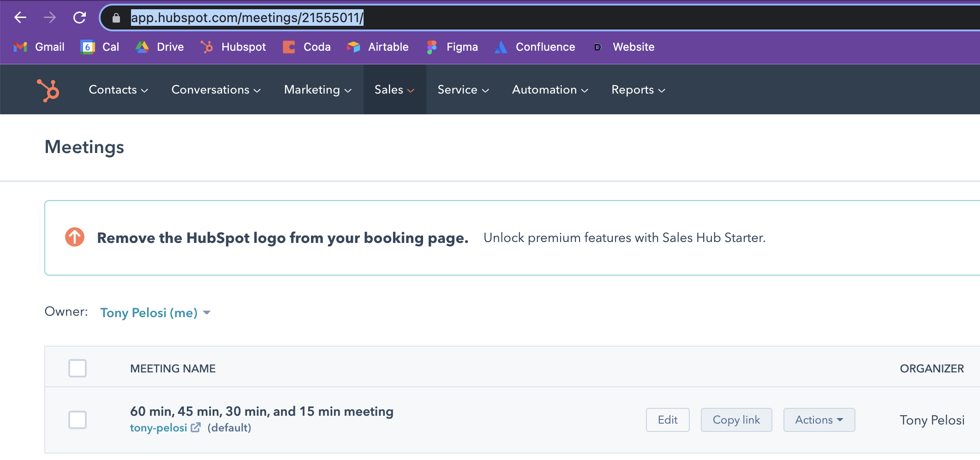Click the URL address bar
This screenshot has height=460, width=980.
(539, 18)
